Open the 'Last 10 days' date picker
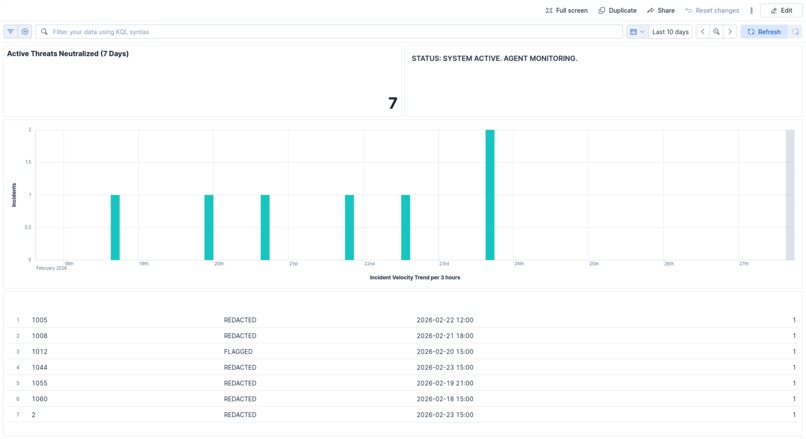806x439 pixels. 670,31
